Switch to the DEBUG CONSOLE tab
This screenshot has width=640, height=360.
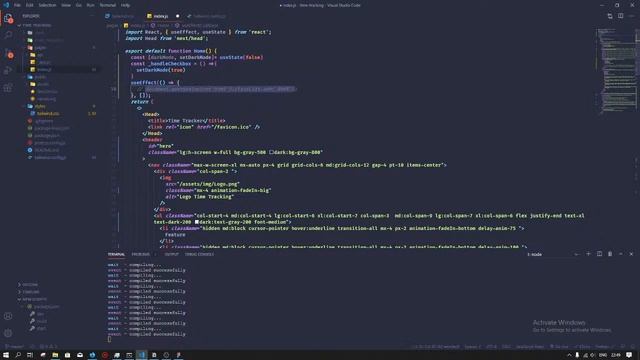coord(199,254)
